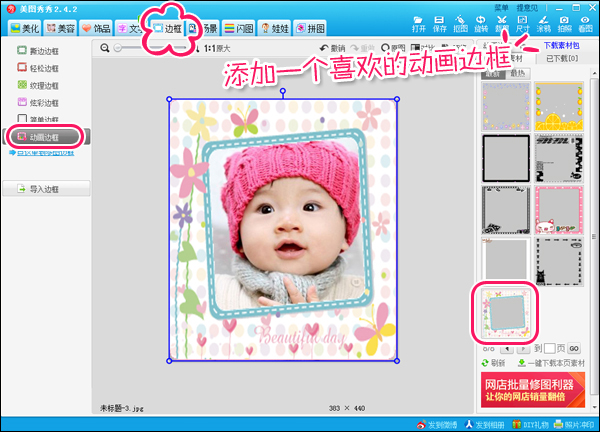Select 动画边框 in the left sidebar
Screen dimensions: 600x432
click(x=45, y=137)
